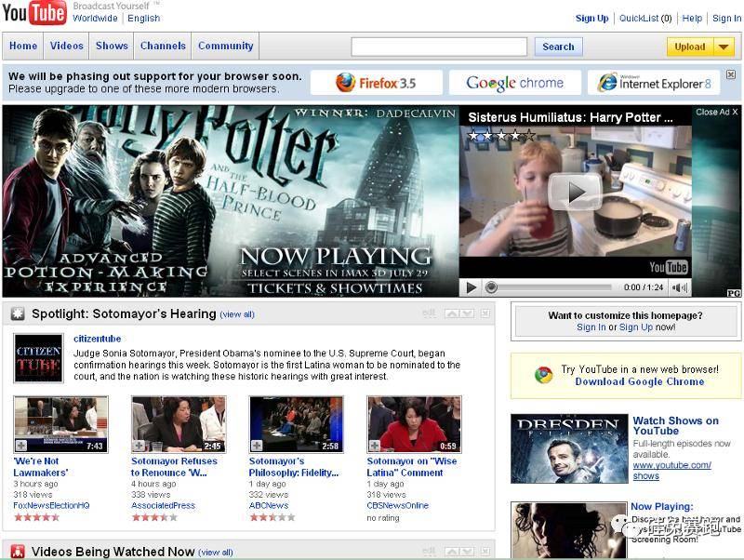Add Sotomayor's Philosophy video to QuickList
Screen dimensions: 744x560
tap(257, 446)
